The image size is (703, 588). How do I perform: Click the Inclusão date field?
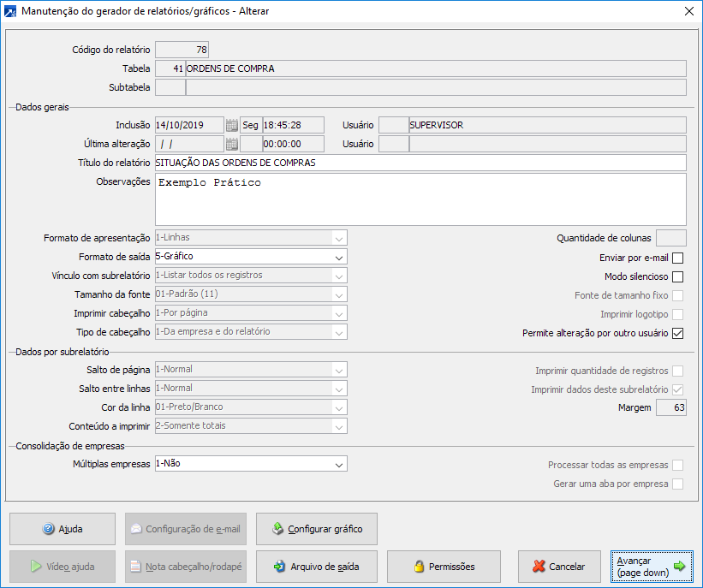tap(188, 125)
